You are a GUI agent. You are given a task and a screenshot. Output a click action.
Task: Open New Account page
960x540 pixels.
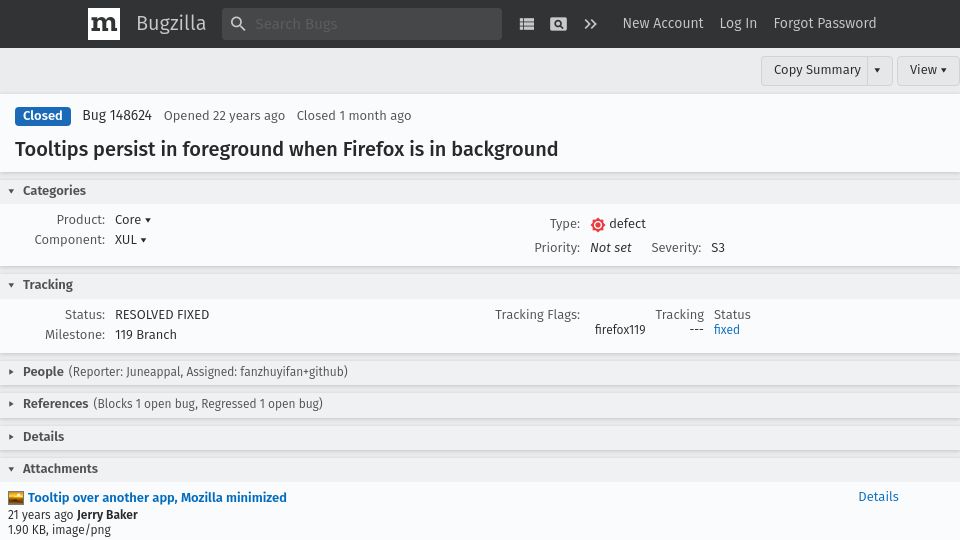point(662,23)
